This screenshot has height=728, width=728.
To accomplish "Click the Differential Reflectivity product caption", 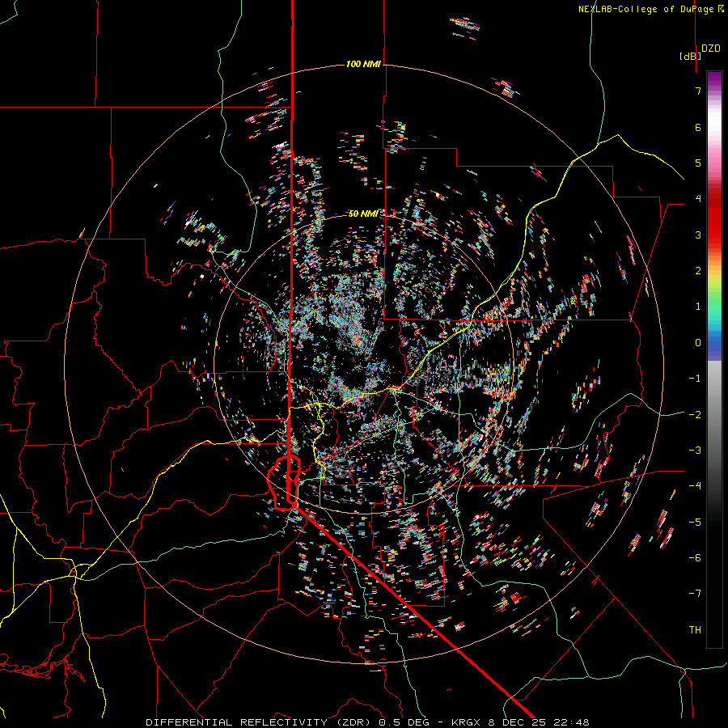I will tap(368, 722).
